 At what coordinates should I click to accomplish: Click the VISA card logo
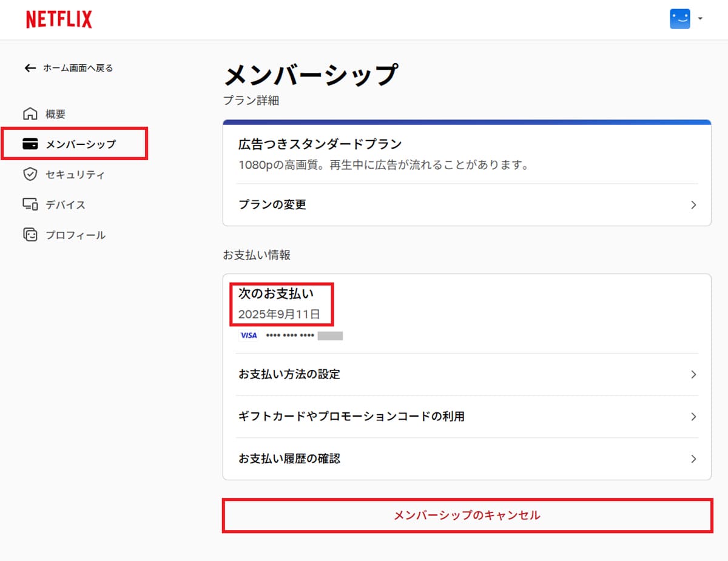pos(249,335)
